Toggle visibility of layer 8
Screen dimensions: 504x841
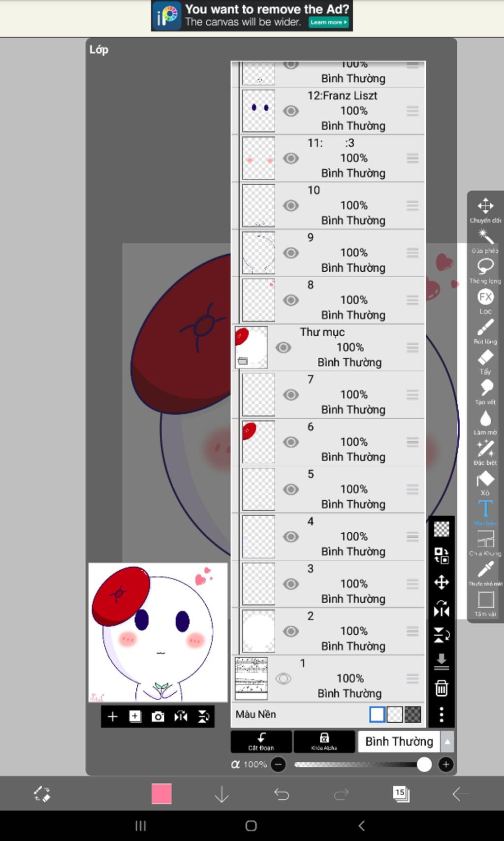tap(291, 300)
